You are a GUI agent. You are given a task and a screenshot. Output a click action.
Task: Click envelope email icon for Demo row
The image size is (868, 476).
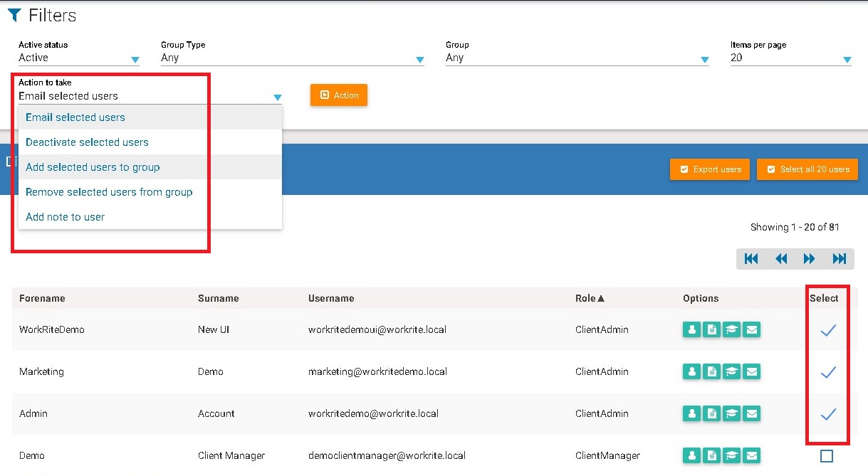[x=751, y=455]
